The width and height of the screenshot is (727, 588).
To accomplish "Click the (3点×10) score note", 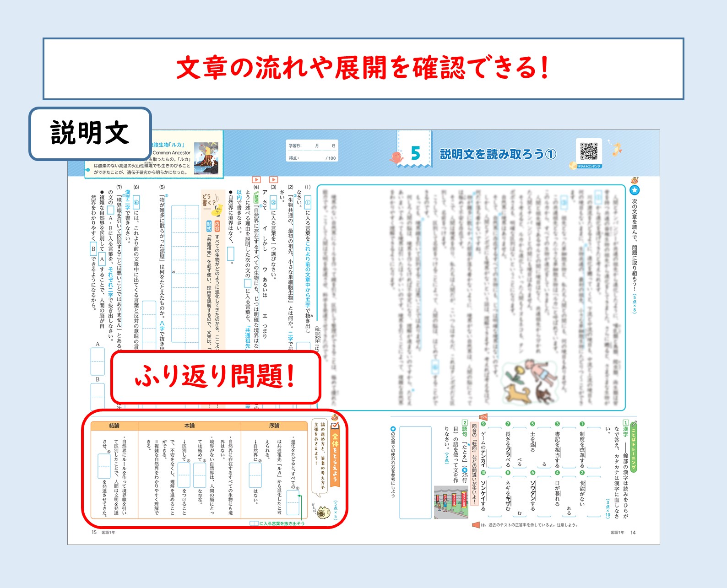I will click(608, 508).
